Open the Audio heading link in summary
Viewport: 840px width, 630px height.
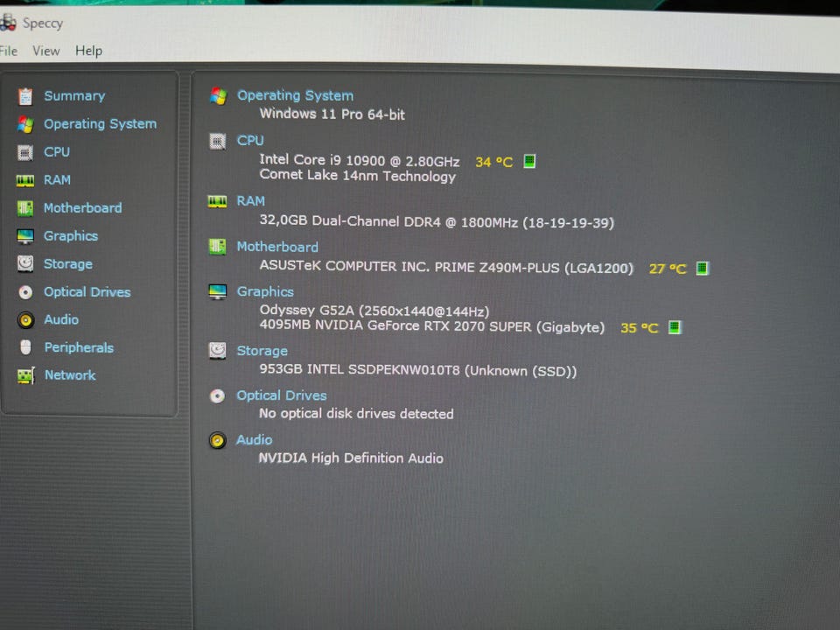pyautogui.click(x=255, y=440)
